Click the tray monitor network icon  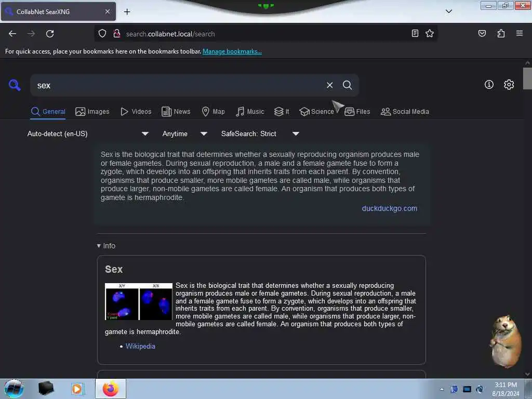467,389
